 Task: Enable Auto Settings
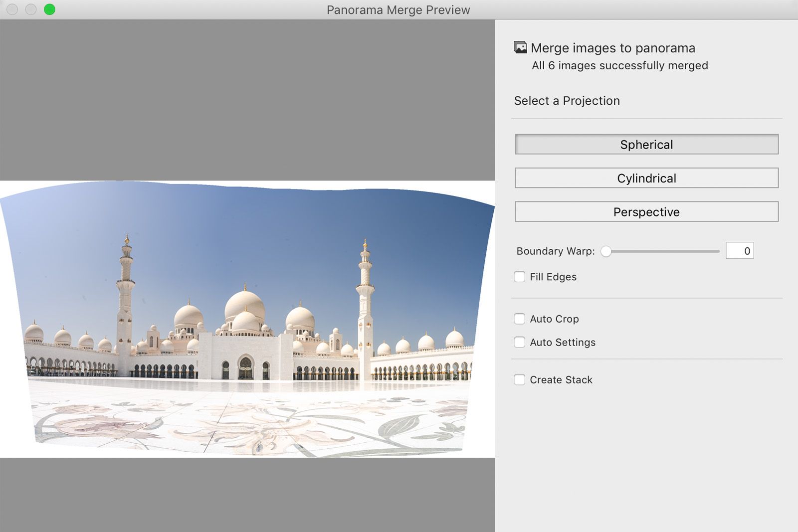(x=520, y=343)
